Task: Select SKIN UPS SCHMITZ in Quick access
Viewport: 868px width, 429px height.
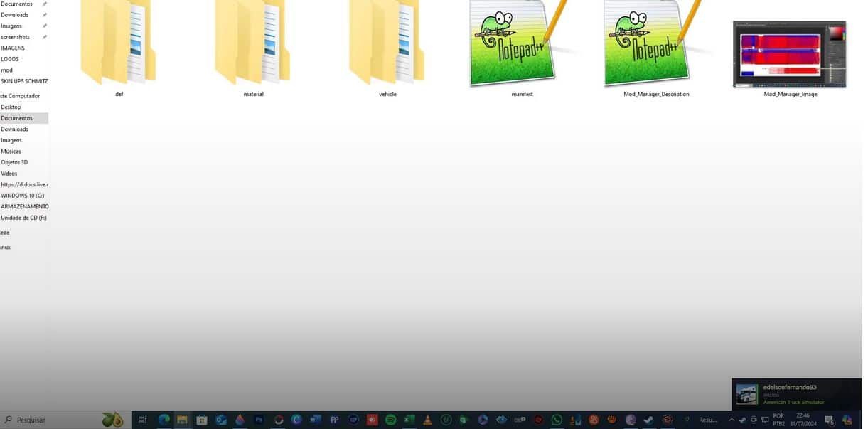Action: click(24, 81)
